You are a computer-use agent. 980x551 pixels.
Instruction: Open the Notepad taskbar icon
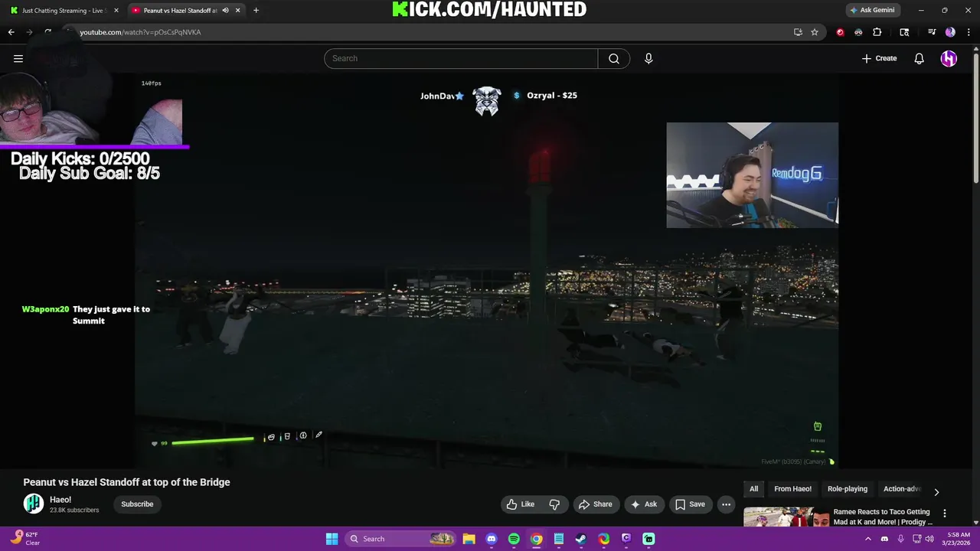[559, 539]
